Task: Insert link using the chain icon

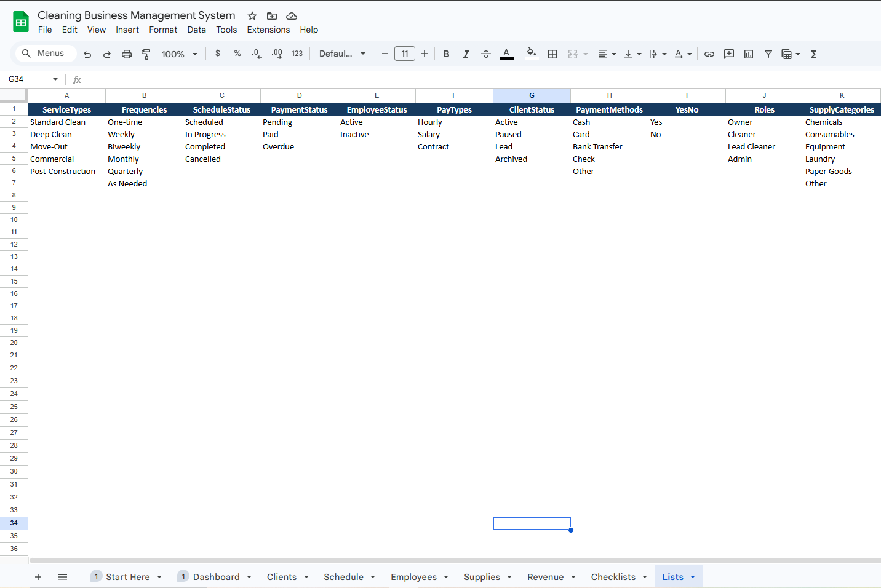Action: click(709, 54)
